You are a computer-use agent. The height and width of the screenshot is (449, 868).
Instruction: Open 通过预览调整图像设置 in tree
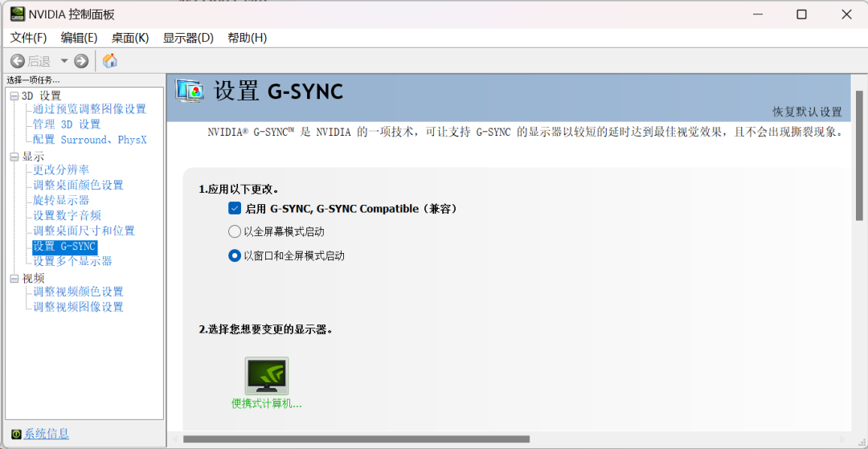tap(90, 109)
